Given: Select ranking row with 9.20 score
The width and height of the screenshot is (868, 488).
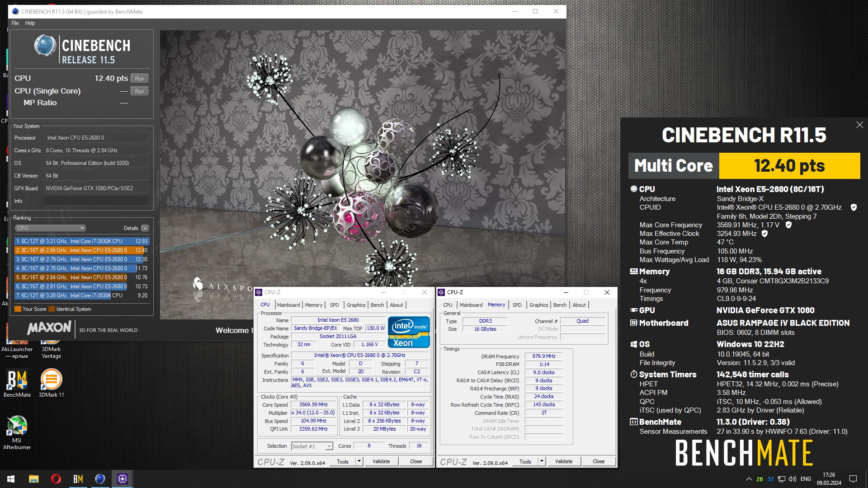Looking at the screenshot, I should tap(82, 296).
